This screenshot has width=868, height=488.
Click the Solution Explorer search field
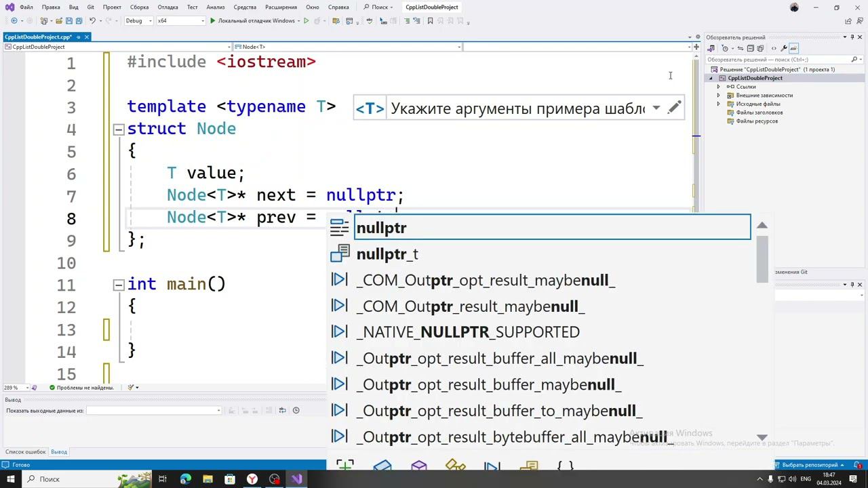(780, 60)
